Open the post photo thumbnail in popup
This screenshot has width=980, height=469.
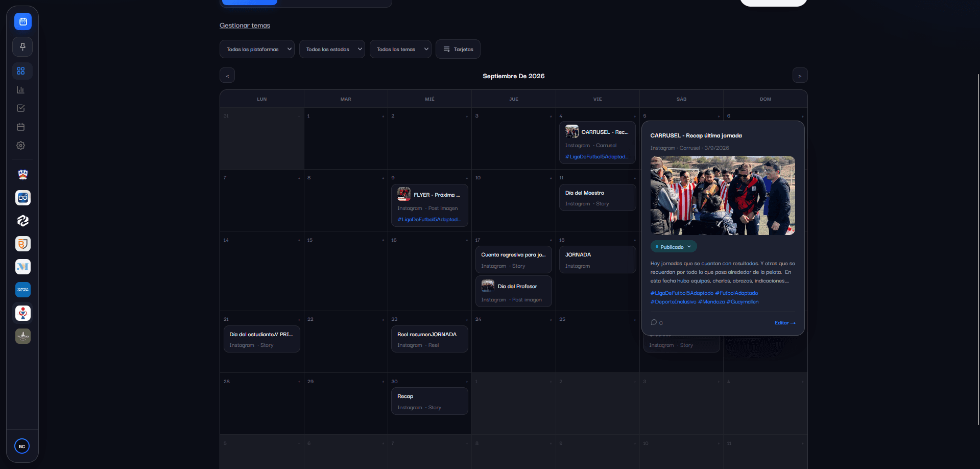point(723,195)
